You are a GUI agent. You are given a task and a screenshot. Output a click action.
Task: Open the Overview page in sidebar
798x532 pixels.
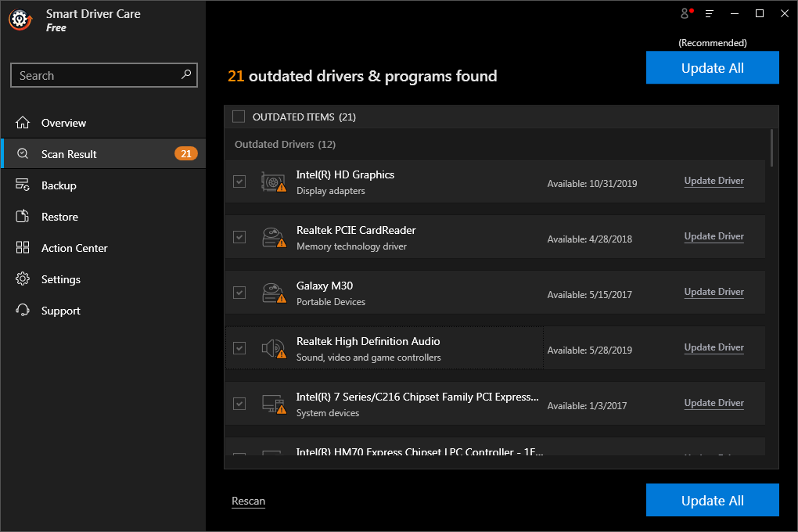tap(63, 123)
